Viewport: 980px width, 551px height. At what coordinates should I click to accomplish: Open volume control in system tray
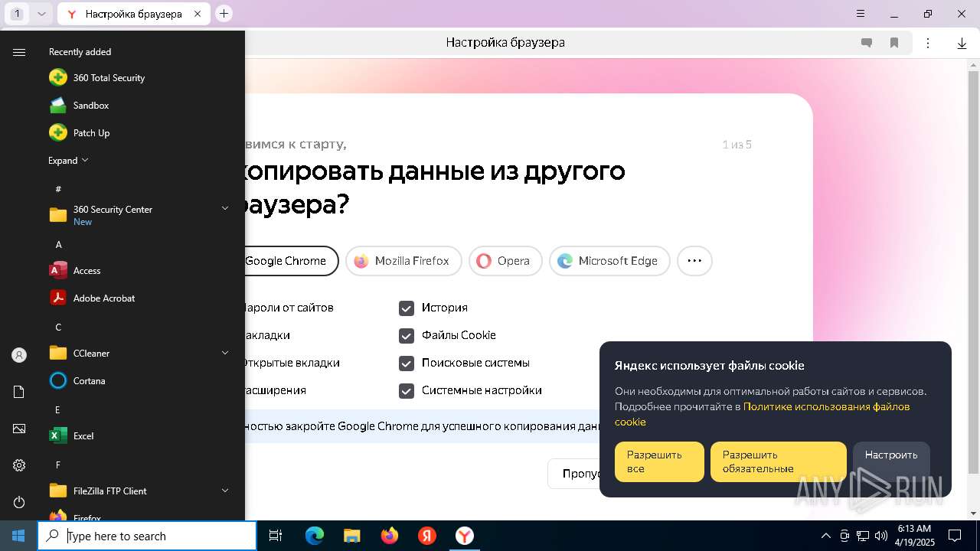point(881,536)
